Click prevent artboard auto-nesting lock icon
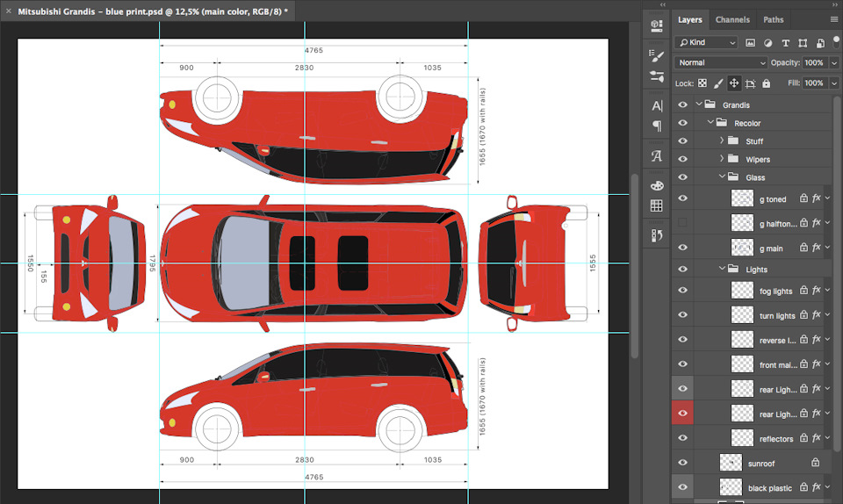This screenshot has width=843, height=504. click(x=751, y=83)
